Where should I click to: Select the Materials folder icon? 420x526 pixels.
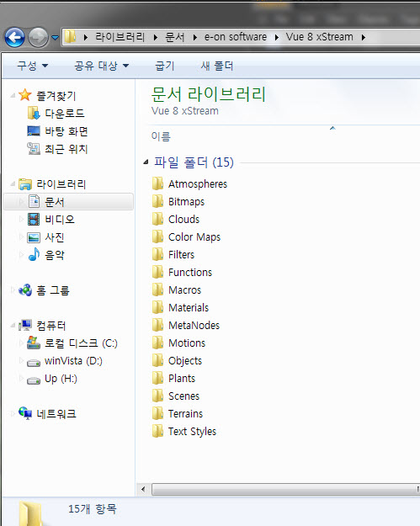[x=157, y=308]
